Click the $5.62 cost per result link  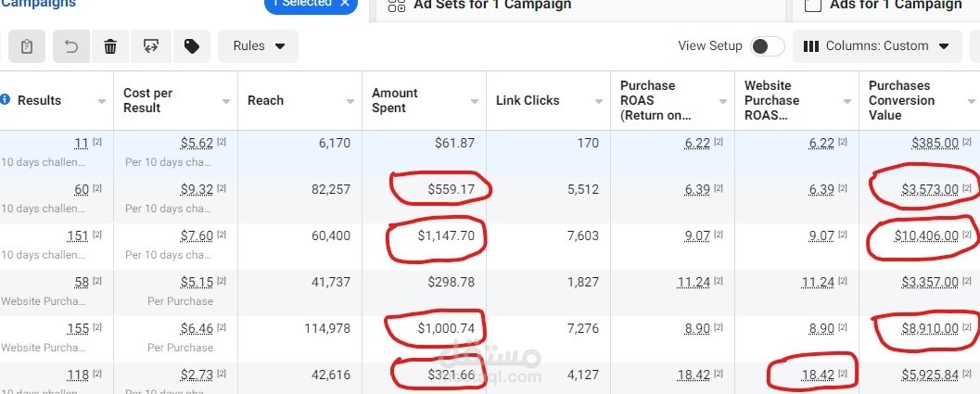pos(197,143)
